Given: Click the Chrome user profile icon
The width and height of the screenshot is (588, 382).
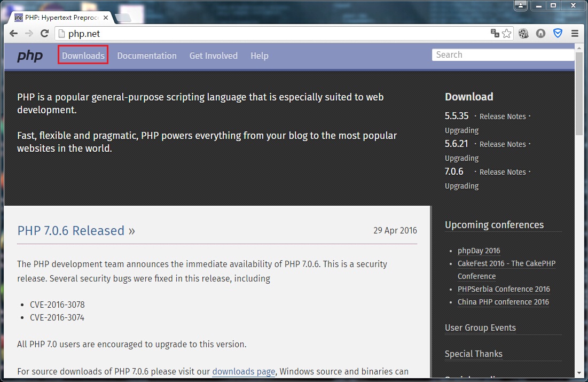Looking at the screenshot, I should (521, 6).
